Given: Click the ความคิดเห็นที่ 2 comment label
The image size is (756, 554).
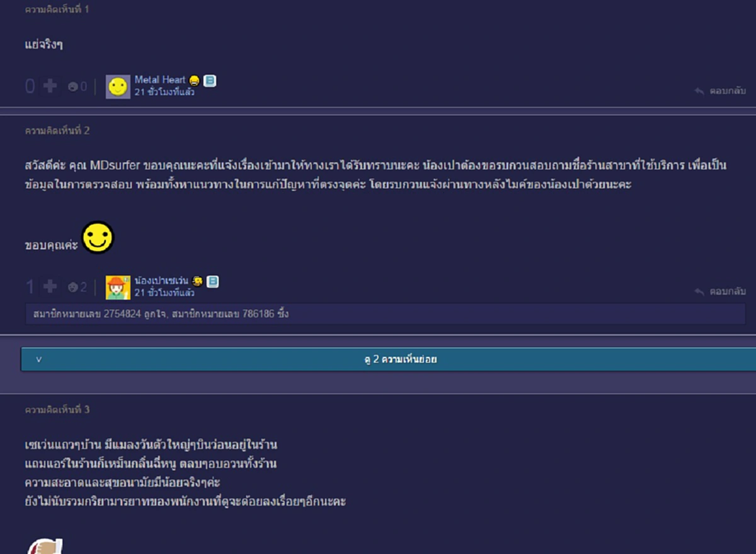Looking at the screenshot, I should 57,131.
